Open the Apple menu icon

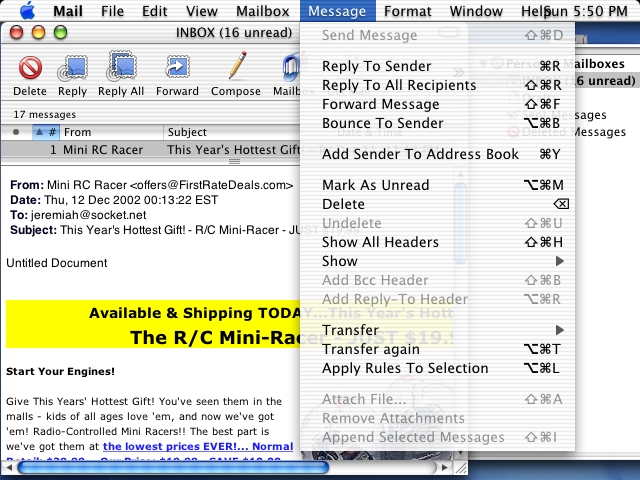click(x=27, y=11)
